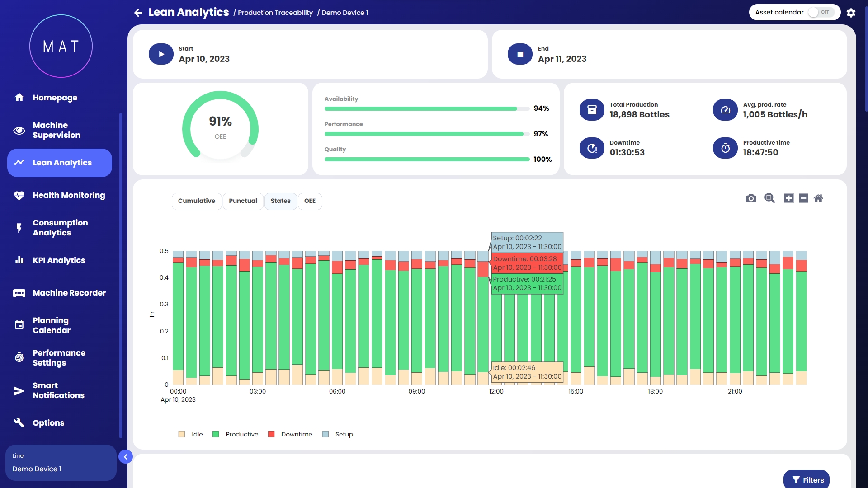The image size is (868, 488).
Task: Click the Setup legend color swatch
Action: [x=325, y=434]
